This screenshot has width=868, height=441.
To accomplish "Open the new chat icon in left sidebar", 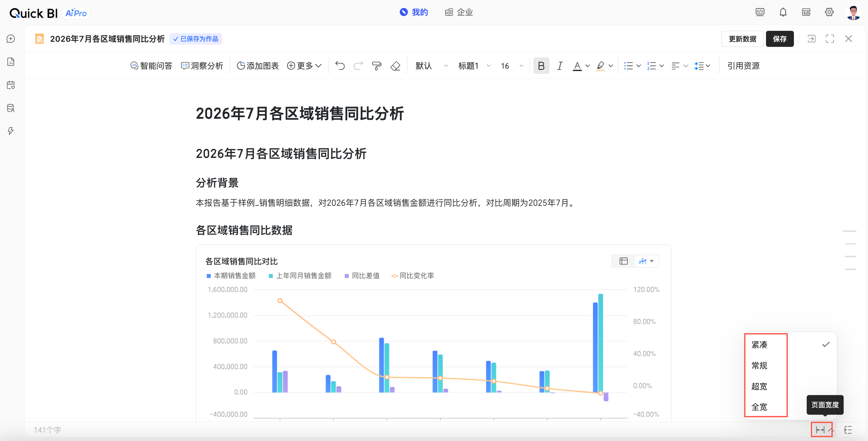I will point(11,39).
